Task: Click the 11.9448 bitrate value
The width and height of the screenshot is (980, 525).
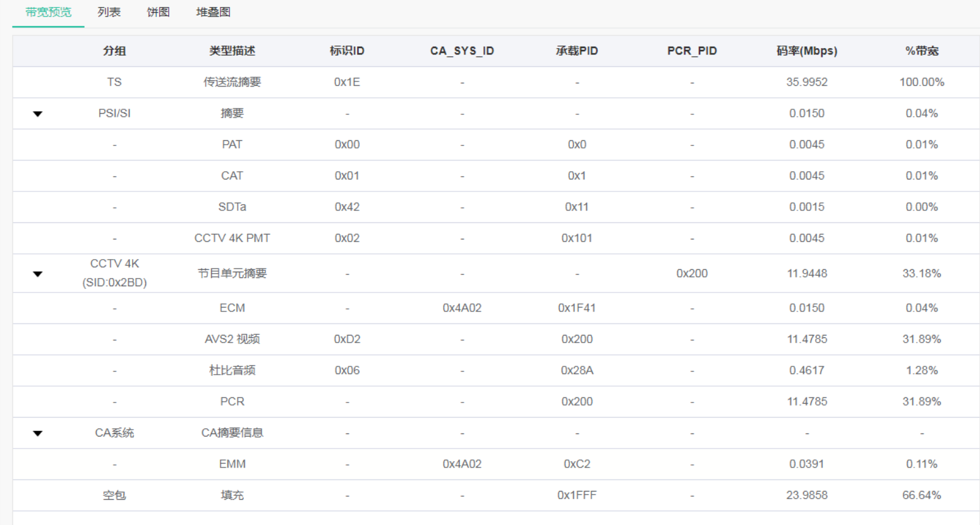Action: point(807,274)
